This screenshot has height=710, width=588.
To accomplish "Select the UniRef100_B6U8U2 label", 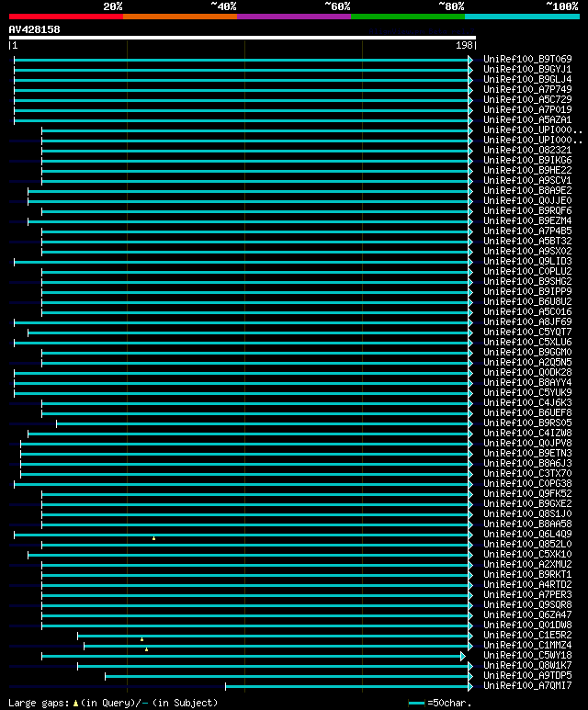I will pos(527,301).
